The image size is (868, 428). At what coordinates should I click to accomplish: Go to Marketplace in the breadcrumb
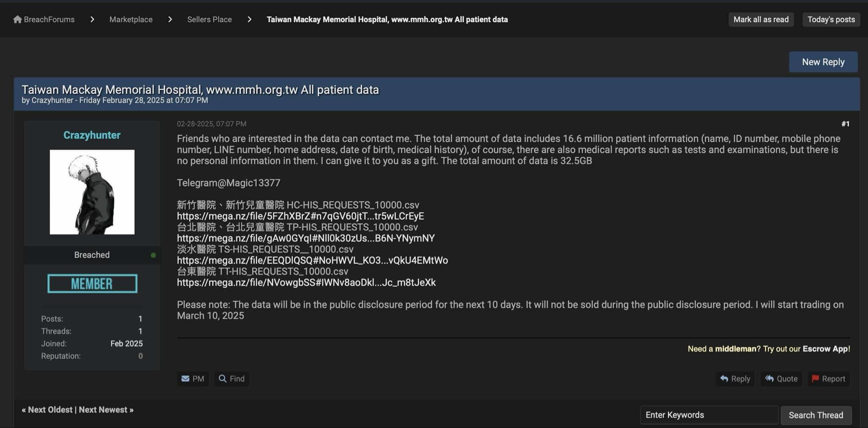(x=131, y=19)
